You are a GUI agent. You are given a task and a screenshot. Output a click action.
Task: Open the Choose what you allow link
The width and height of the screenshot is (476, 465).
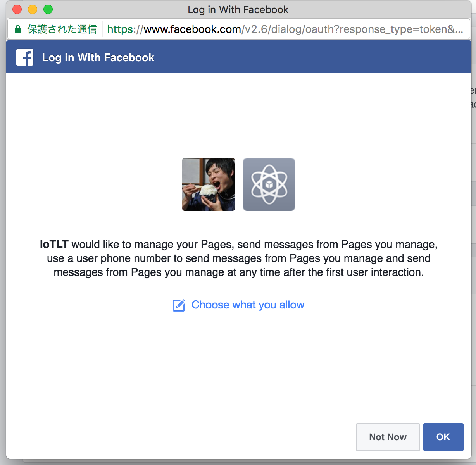pyautogui.click(x=248, y=305)
